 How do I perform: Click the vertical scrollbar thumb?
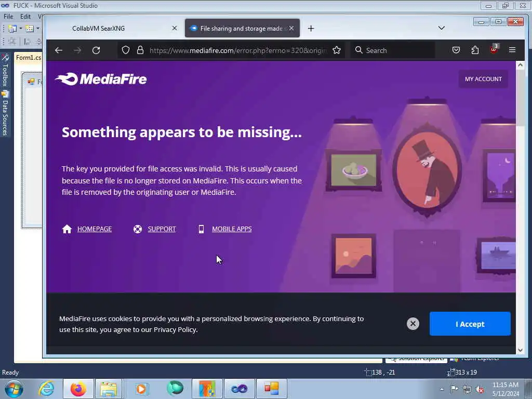pos(520,97)
